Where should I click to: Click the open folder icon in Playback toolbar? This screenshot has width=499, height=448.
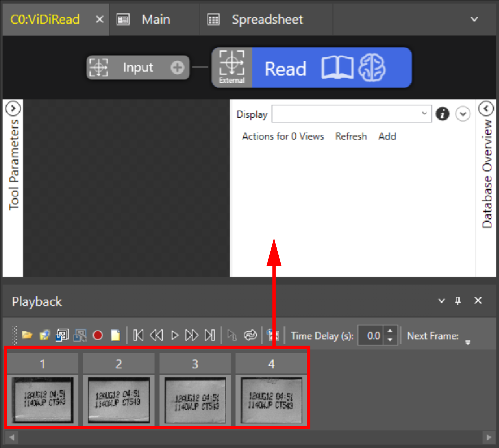(x=27, y=335)
